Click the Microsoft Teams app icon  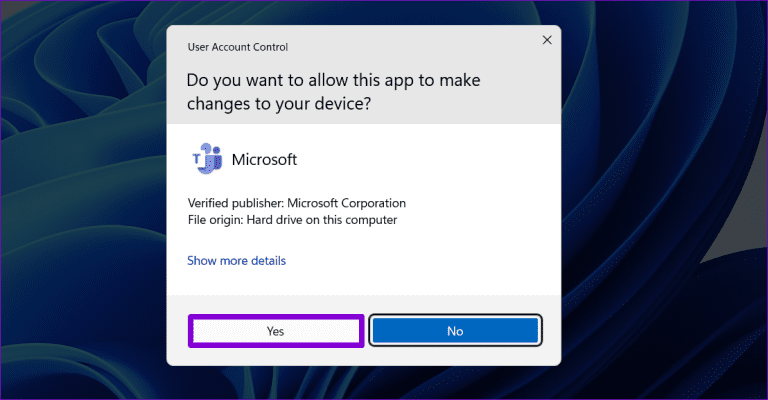point(207,159)
